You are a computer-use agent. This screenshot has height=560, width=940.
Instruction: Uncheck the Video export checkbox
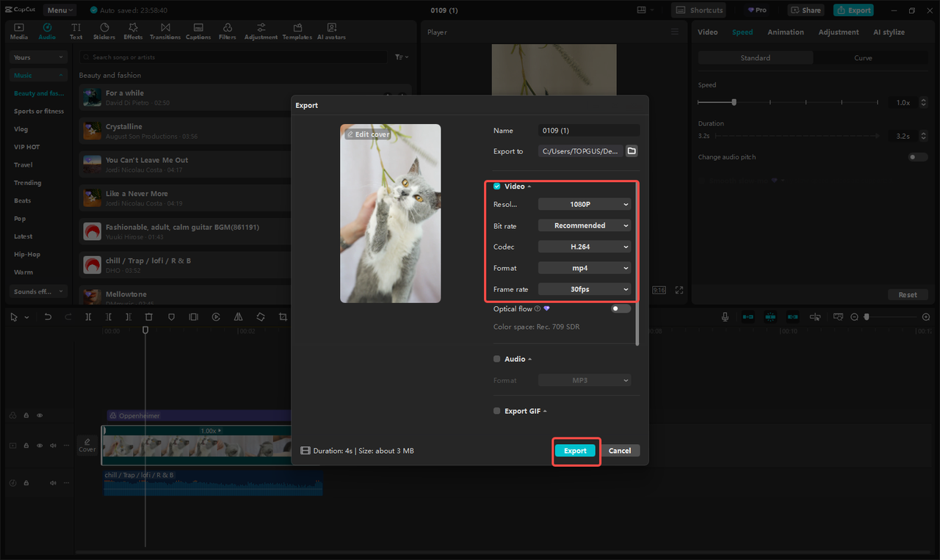click(x=496, y=186)
